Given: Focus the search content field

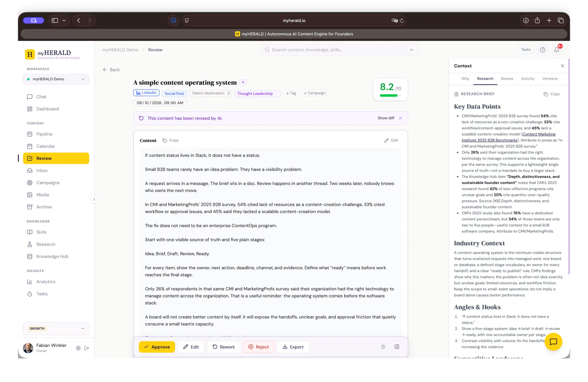Looking at the screenshot, I should tap(340, 50).
